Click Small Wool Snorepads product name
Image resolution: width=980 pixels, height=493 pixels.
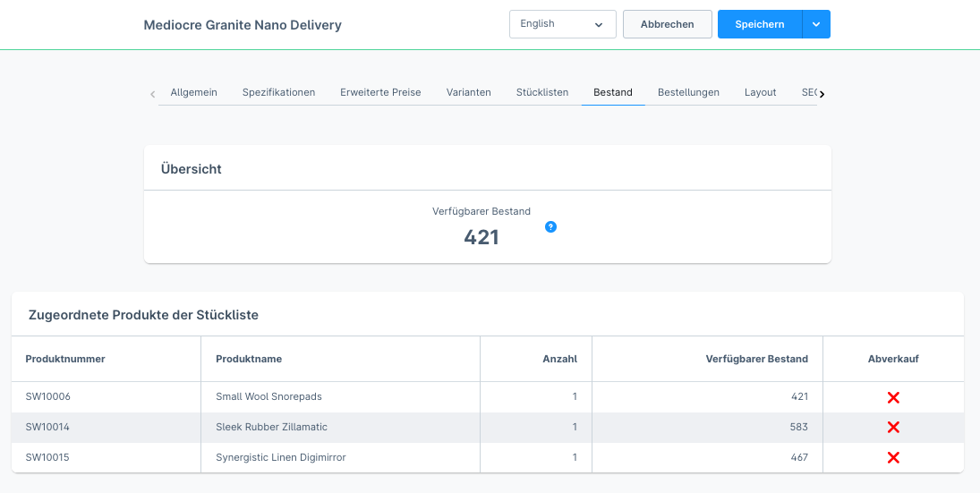tap(268, 396)
